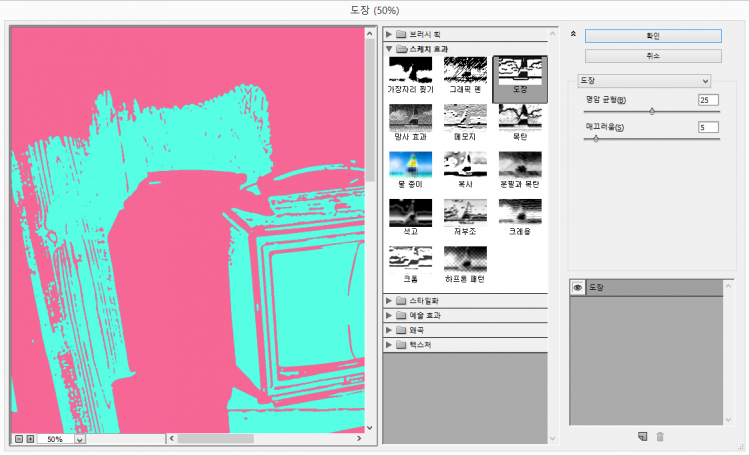Select the 가장자리 찢기 filter thumbnail
750x456 pixels.
pyautogui.click(x=409, y=72)
